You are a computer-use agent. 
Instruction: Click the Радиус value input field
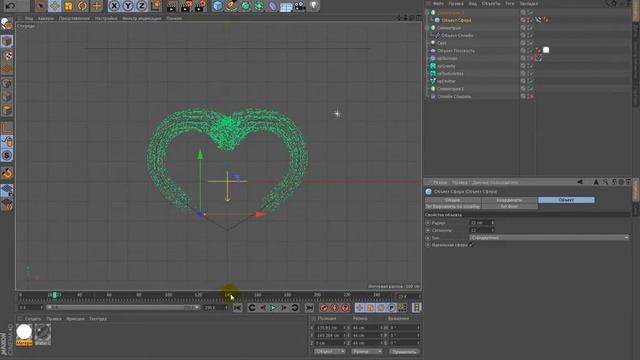(482, 223)
